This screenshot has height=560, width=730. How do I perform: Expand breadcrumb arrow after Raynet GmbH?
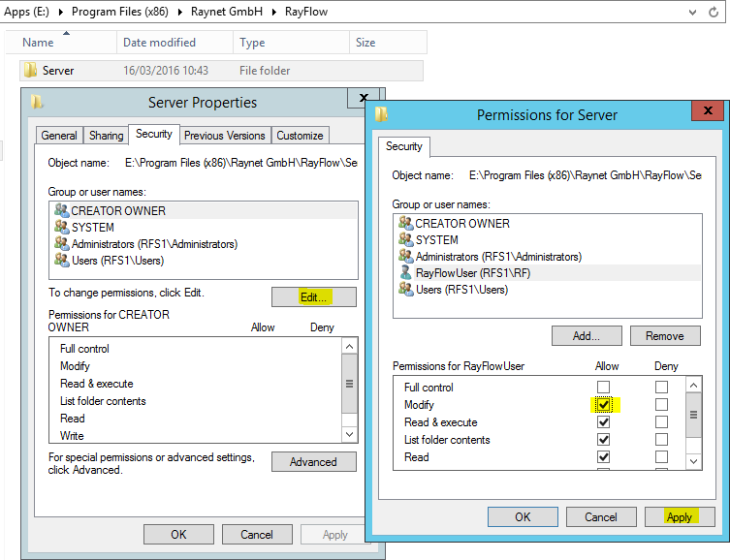coord(274,12)
